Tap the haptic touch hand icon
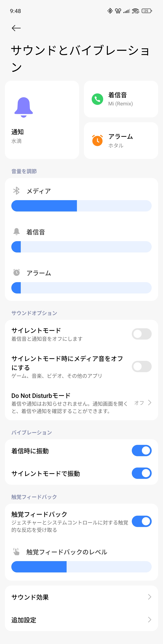163x644 pixels. coord(17,552)
